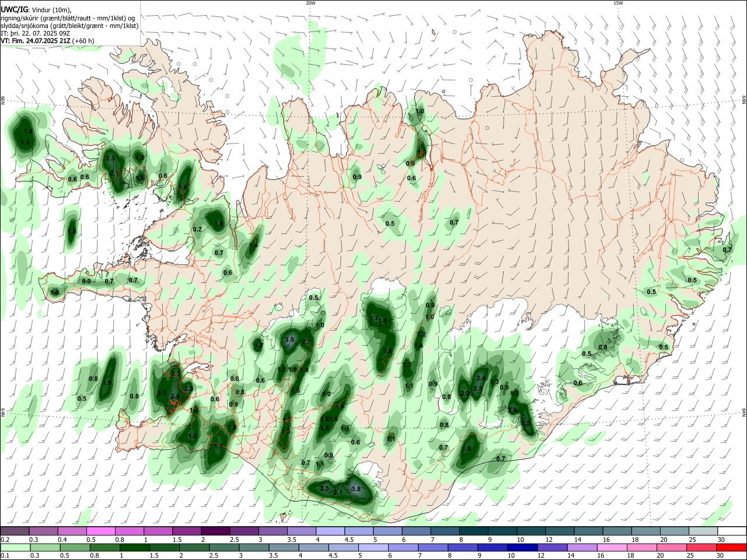Click the darkest purple upper swatch starting at 2
The height and width of the screenshot is (560, 747).
[215, 531]
